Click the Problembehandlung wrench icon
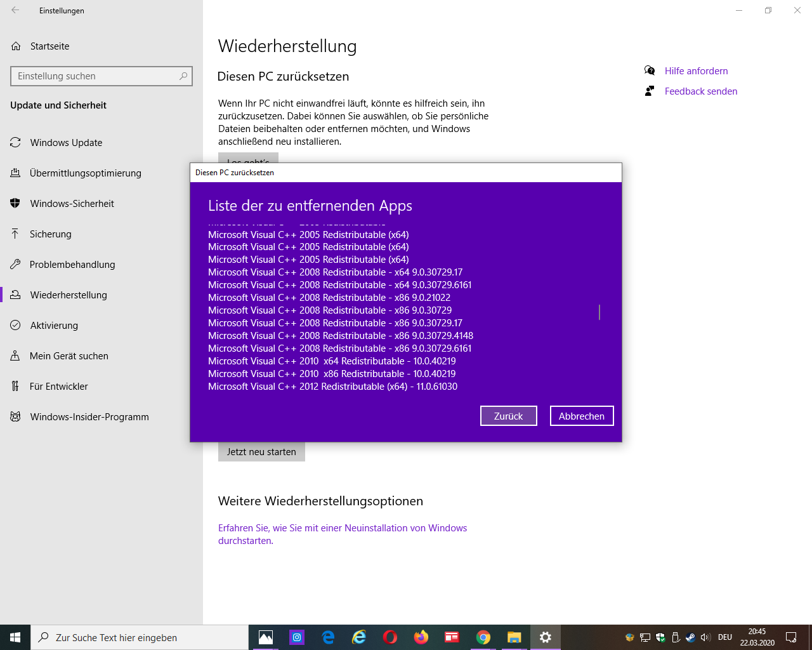 pos(15,265)
